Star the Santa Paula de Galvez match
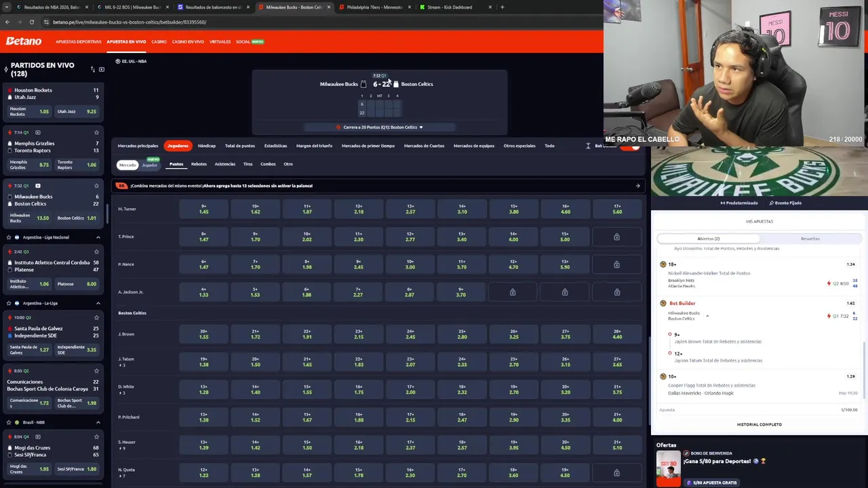 click(96, 317)
